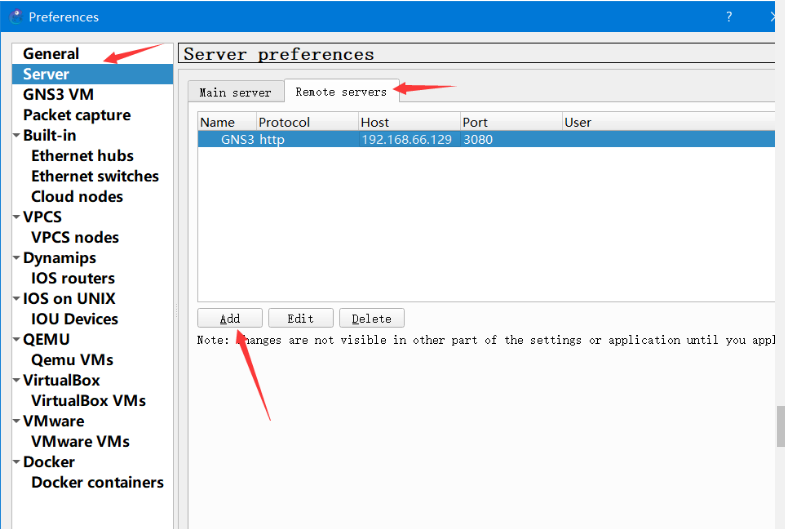Open Cloud nodes settings

(x=77, y=197)
